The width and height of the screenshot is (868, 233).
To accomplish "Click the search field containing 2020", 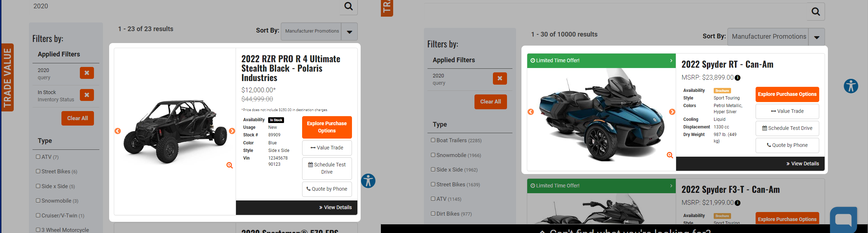I will click(x=184, y=6).
